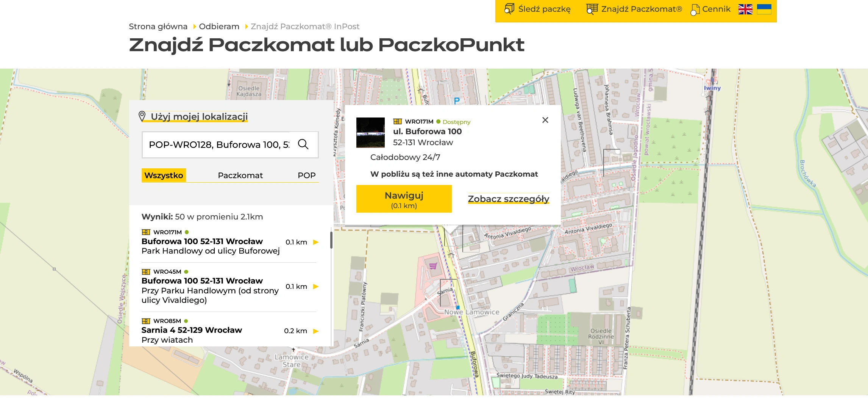Image resolution: width=868 pixels, height=398 pixels.
Task: Click ul. Buforowa 100 address in popup
Action: coord(427,132)
